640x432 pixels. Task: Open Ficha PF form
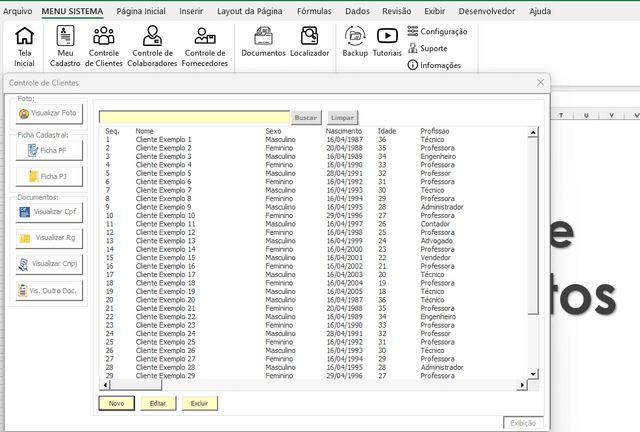pyautogui.click(x=49, y=151)
